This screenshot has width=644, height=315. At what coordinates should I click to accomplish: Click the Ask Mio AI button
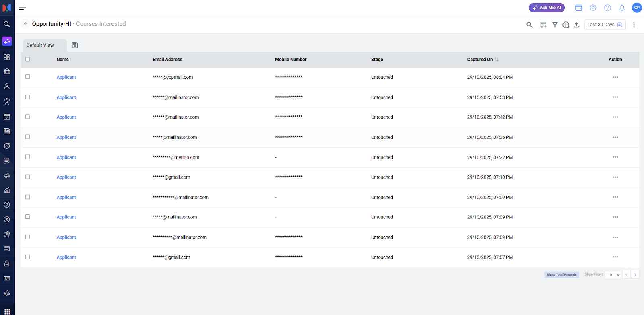[x=547, y=8]
